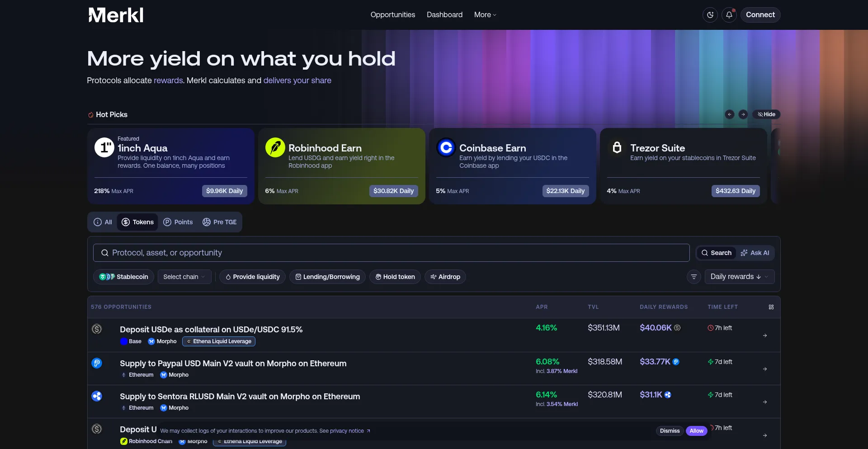
Task: Toggle the Provide liquidity filter
Action: 252,277
